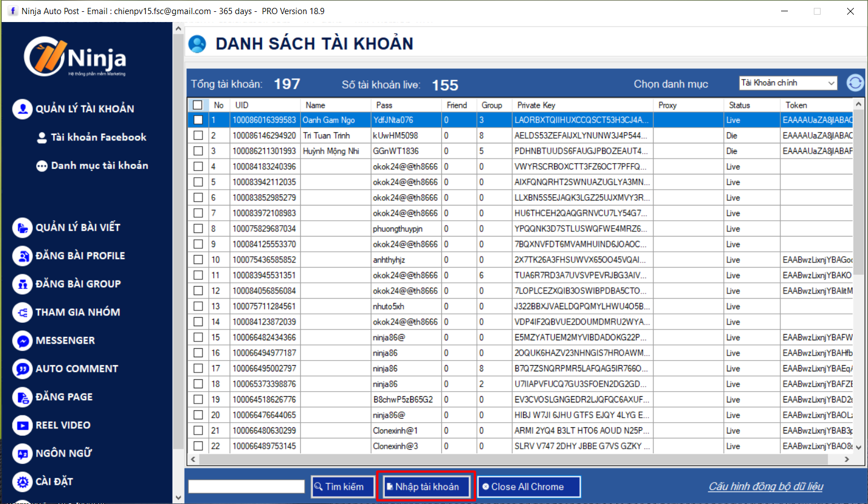868x504 pixels.
Task: Select Pass cell Clonexinh@1
Action: click(x=406, y=430)
